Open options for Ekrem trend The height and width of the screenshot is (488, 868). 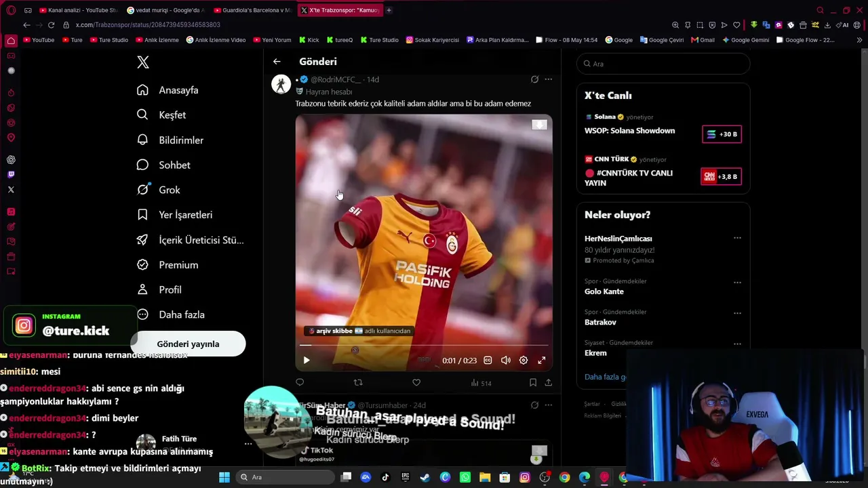click(x=737, y=344)
